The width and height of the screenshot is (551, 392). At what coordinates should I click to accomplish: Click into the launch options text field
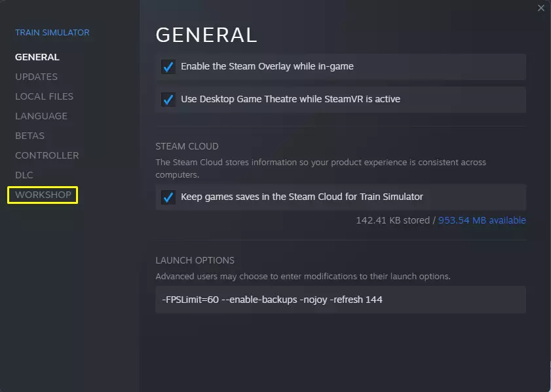[340, 300]
